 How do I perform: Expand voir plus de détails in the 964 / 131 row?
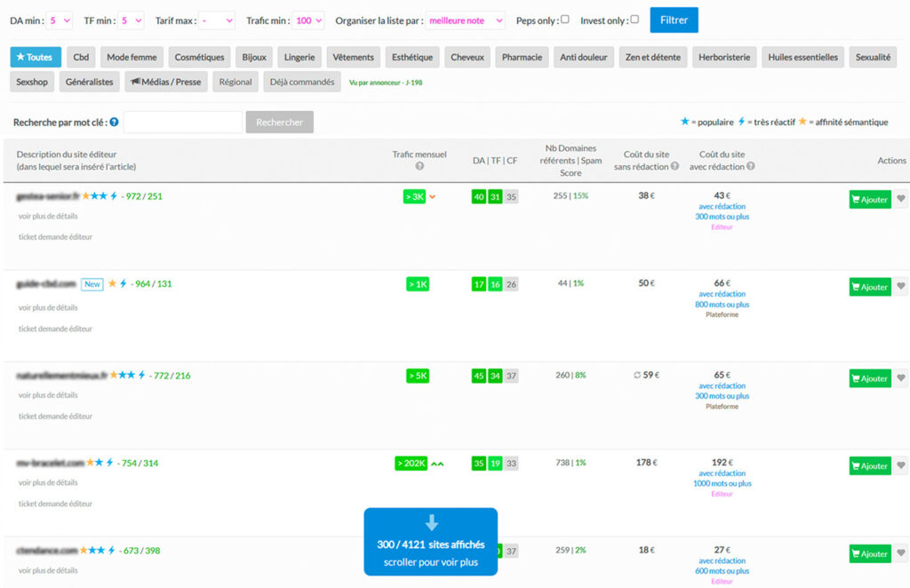pos(48,308)
